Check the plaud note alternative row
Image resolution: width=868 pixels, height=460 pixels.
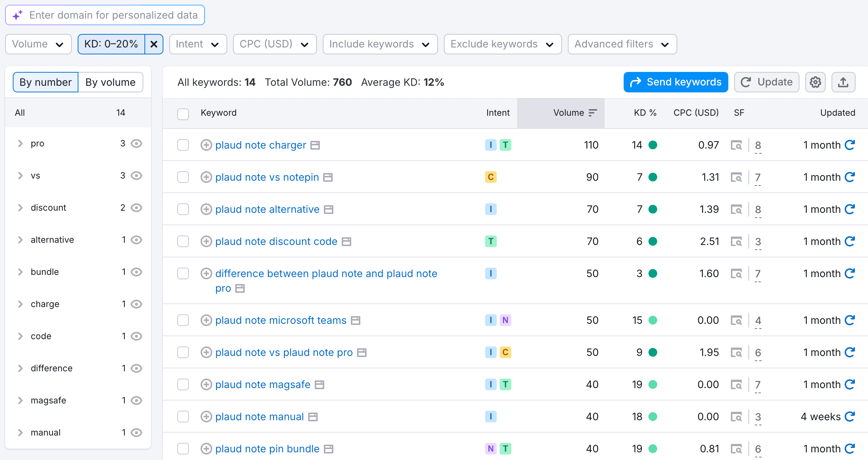183,209
